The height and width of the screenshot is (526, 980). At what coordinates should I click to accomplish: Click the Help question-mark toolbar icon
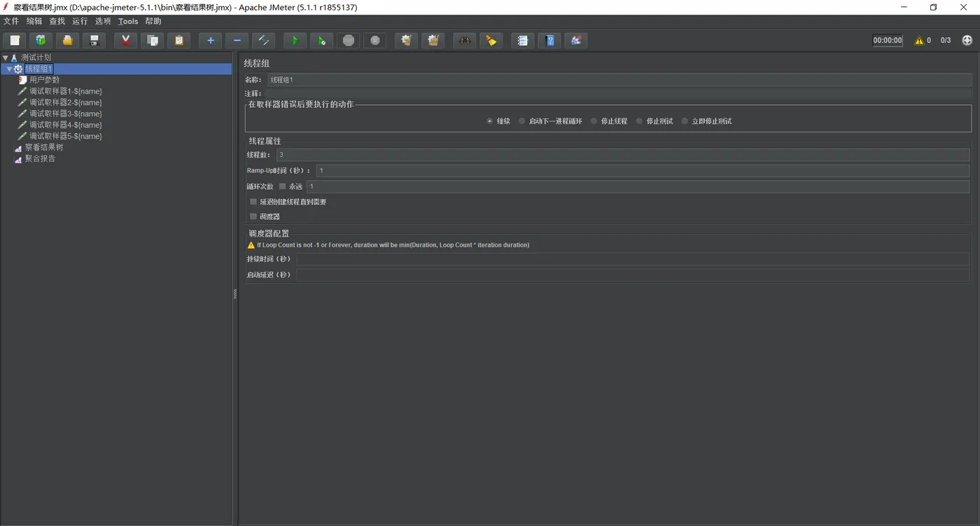pyautogui.click(x=549, y=41)
